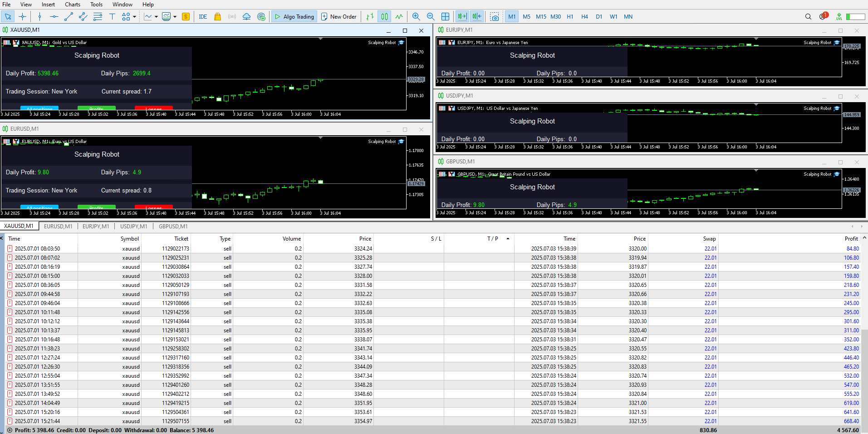868x434 pixels.
Task: Click the chart shift triangle marker on EURUSD chart
Action: coord(321,138)
